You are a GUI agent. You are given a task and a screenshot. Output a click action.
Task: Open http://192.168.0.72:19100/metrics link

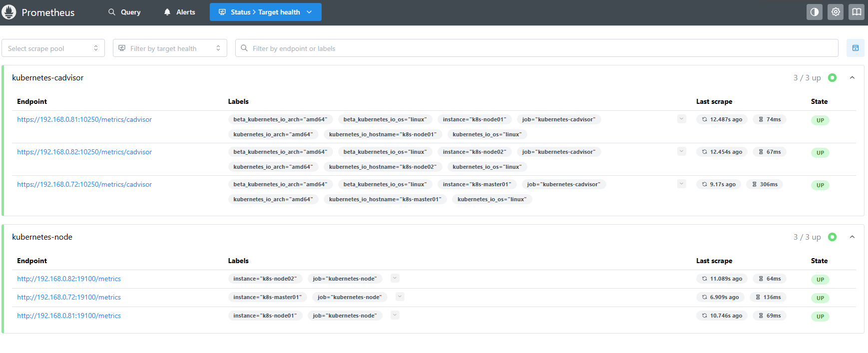pyautogui.click(x=69, y=297)
